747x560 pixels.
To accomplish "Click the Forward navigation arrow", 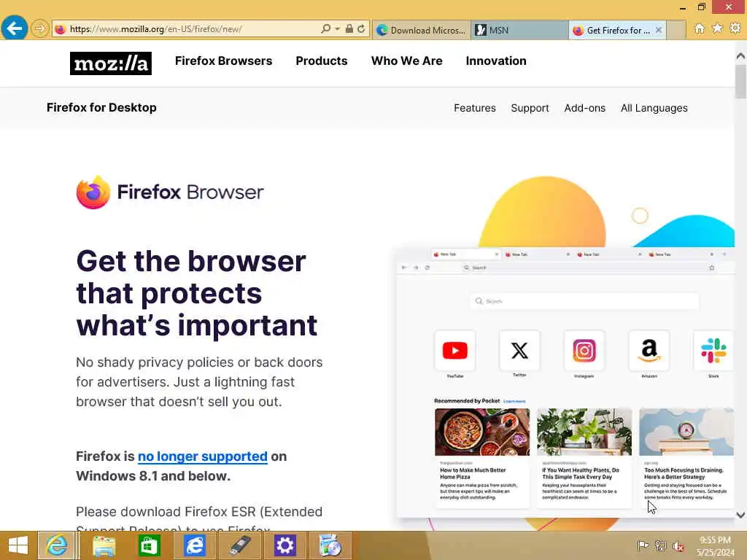I will click(x=40, y=29).
